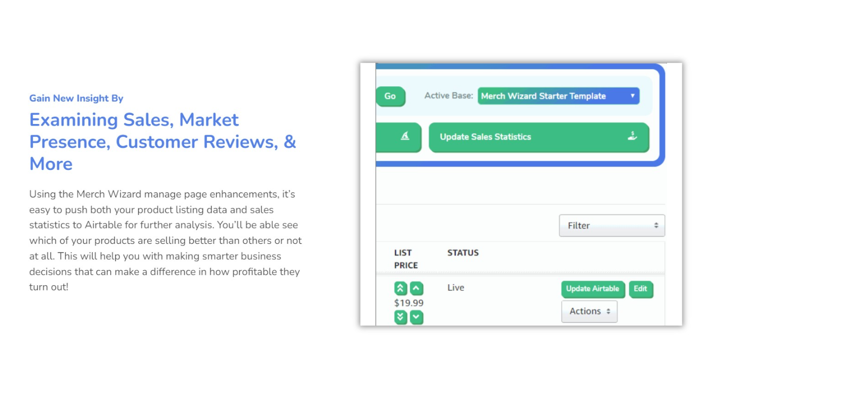Click the Merch Wizard screenshot image
This screenshot has height=397, width=868.
521,194
